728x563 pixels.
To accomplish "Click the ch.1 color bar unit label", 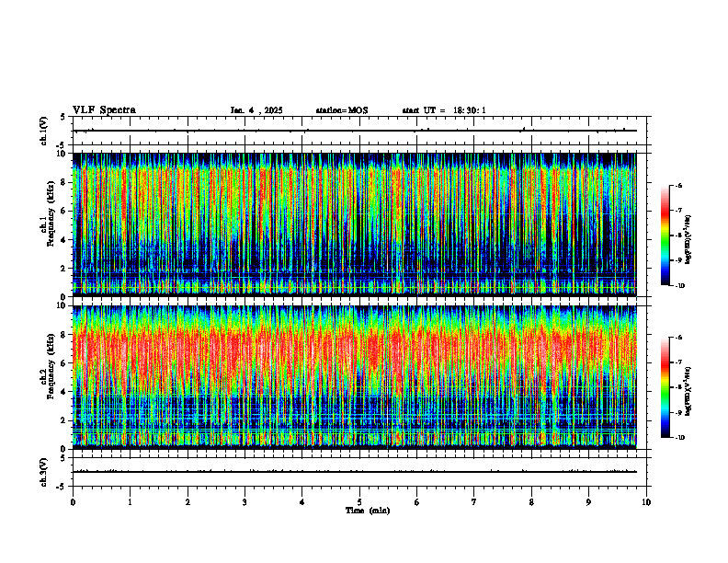I will point(688,240).
